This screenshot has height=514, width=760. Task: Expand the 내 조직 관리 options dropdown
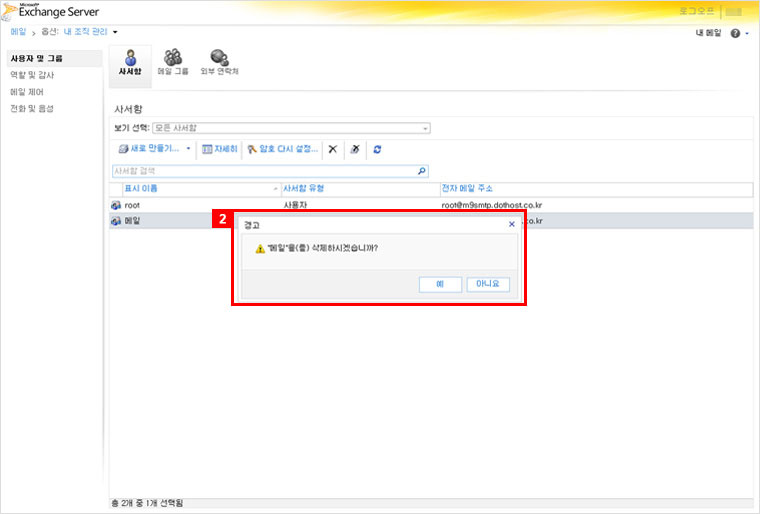point(115,33)
